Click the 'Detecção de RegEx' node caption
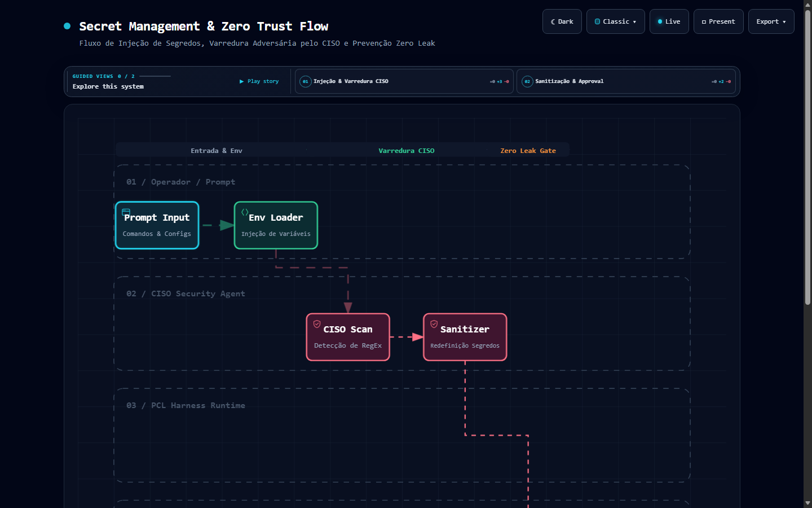 tap(348, 345)
